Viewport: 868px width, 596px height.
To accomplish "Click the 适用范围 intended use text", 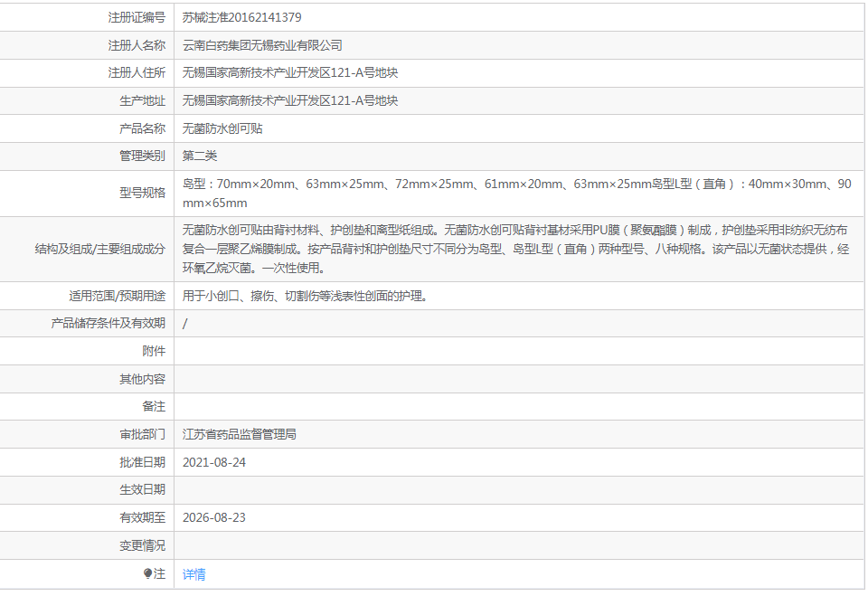I will click(x=305, y=296).
